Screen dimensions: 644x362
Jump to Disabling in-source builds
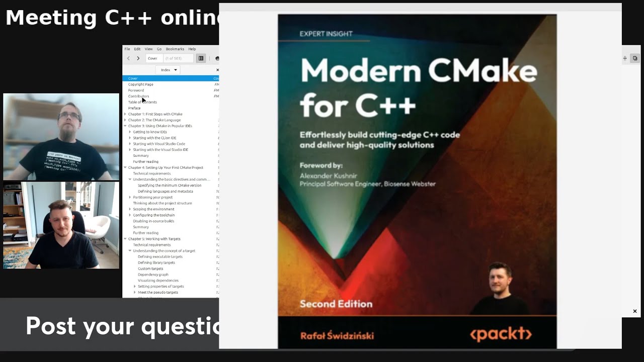point(153,221)
